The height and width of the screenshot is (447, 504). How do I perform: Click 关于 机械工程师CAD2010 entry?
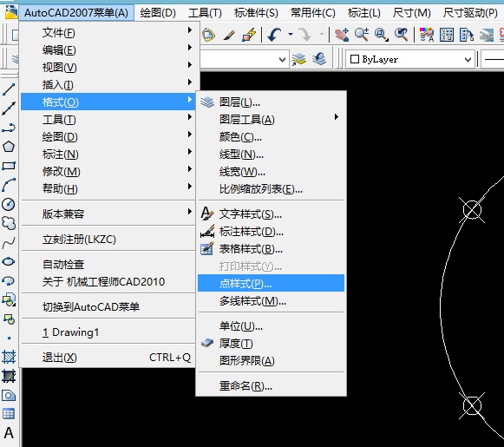[108, 281]
